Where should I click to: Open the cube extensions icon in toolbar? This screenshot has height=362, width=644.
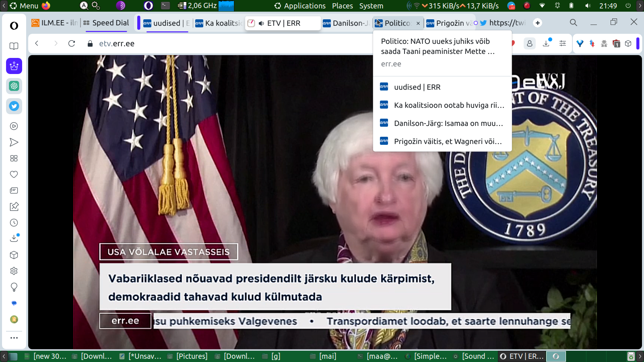(x=628, y=43)
